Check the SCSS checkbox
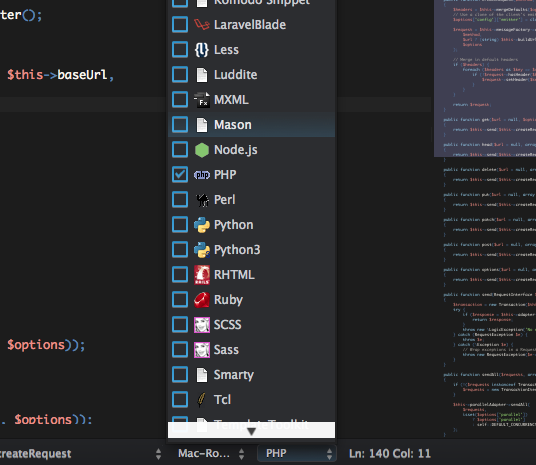The width and height of the screenshot is (536, 465). click(x=180, y=324)
